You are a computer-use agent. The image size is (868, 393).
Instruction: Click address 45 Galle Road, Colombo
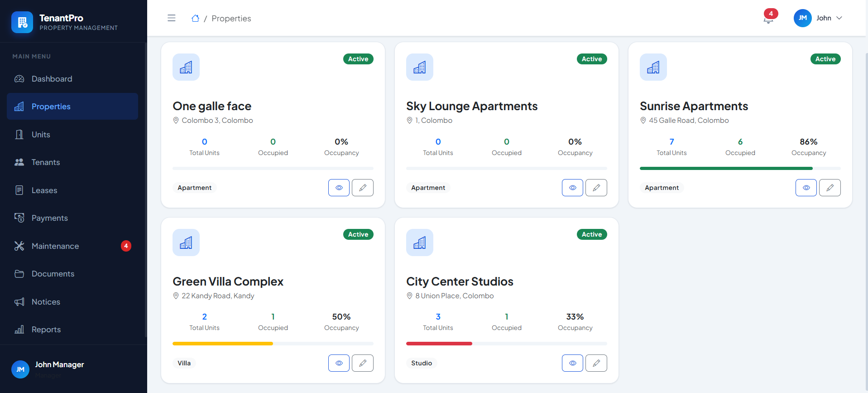pos(689,120)
